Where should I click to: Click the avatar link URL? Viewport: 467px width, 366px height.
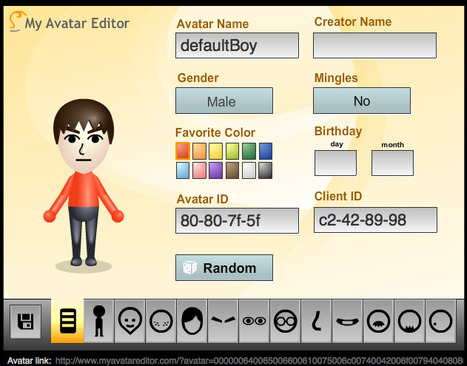(259, 361)
